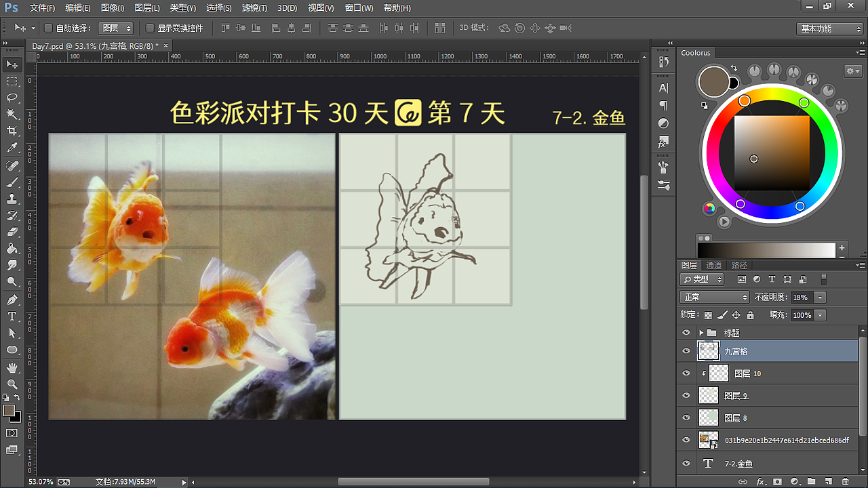Open the fill slider dropdown arrow
Image resolution: width=868 pixels, height=488 pixels.
pyautogui.click(x=821, y=315)
